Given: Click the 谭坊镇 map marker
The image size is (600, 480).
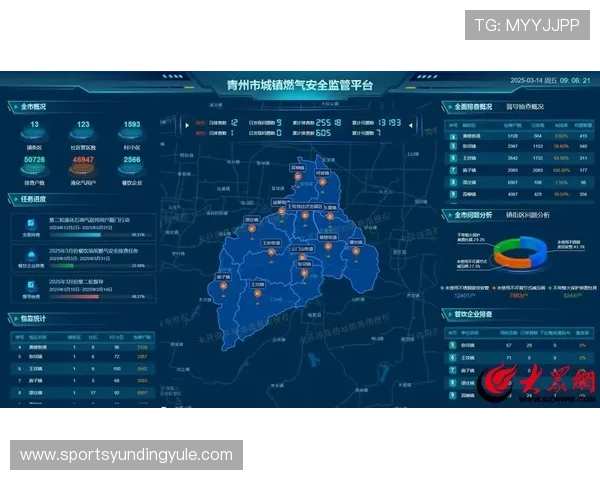Looking at the screenshot, I should click(x=356, y=251).
